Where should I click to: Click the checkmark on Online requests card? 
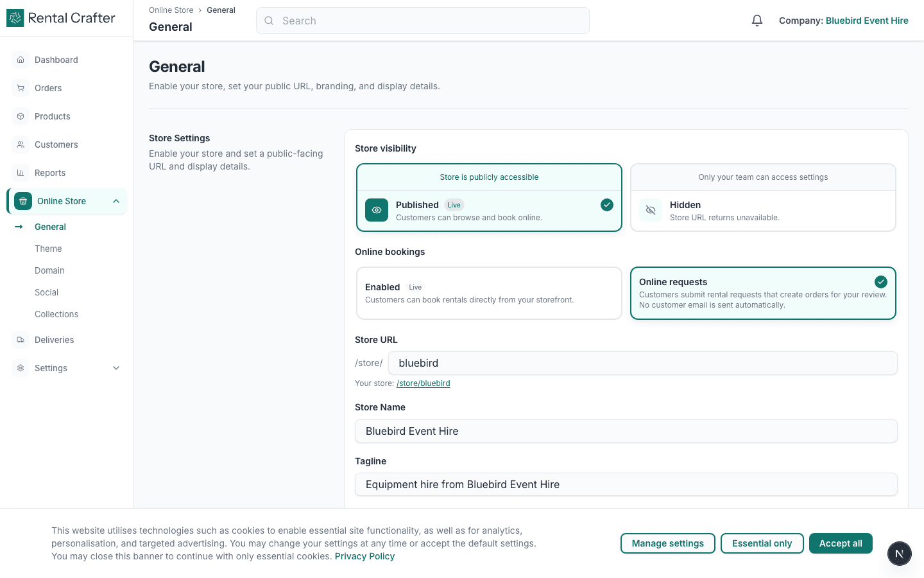pos(881,282)
